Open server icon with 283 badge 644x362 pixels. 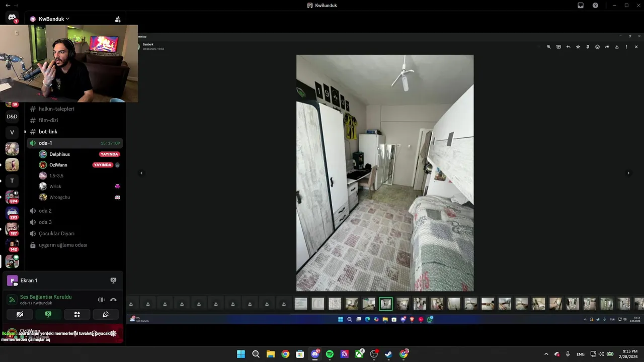12,213
